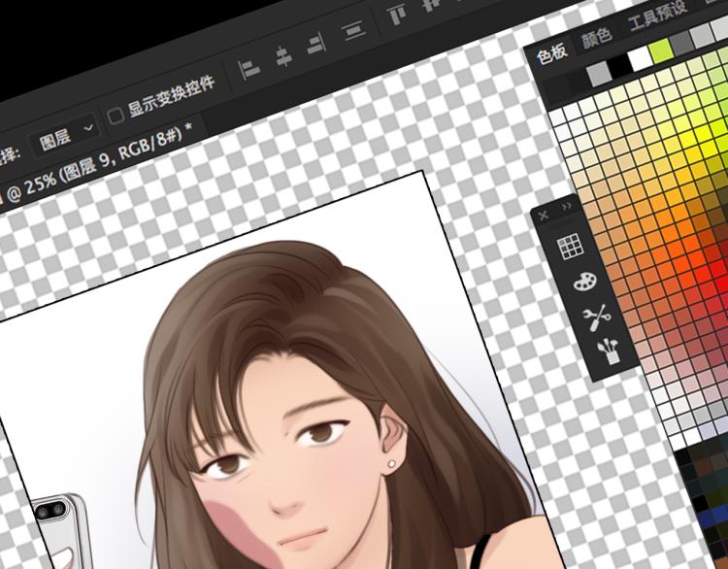
Task: Click the girl's earring on the canvas
Action: click(391, 464)
